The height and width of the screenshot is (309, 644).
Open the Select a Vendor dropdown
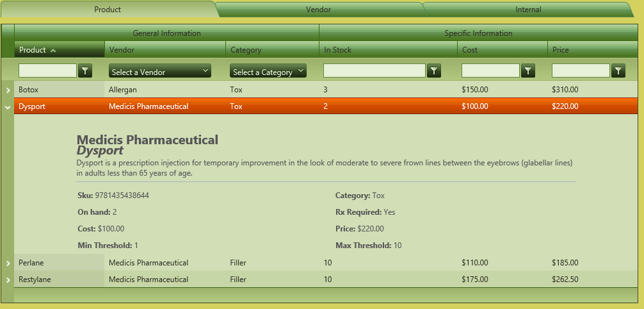pyautogui.click(x=160, y=71)
